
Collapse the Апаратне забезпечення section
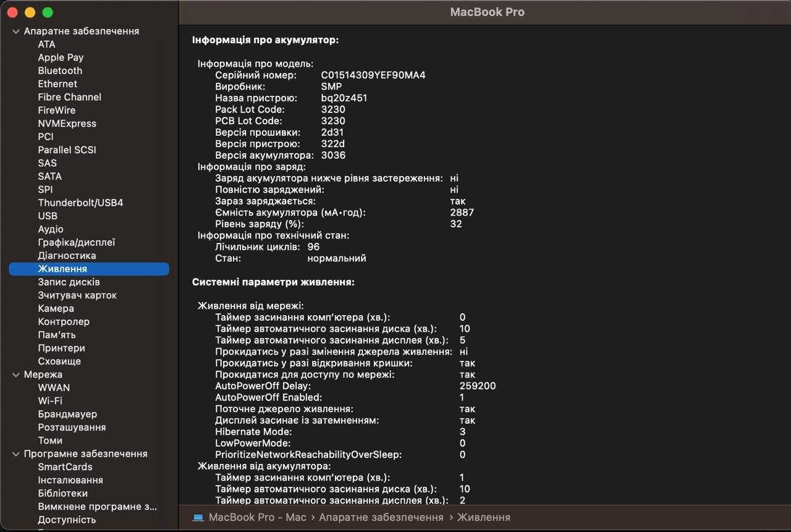click(x=16, y=31)
